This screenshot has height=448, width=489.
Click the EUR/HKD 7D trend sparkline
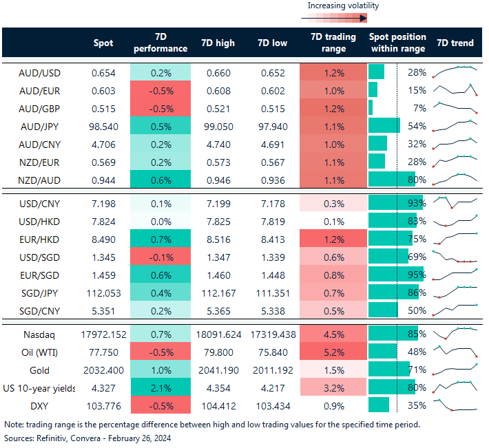point(455,239)
